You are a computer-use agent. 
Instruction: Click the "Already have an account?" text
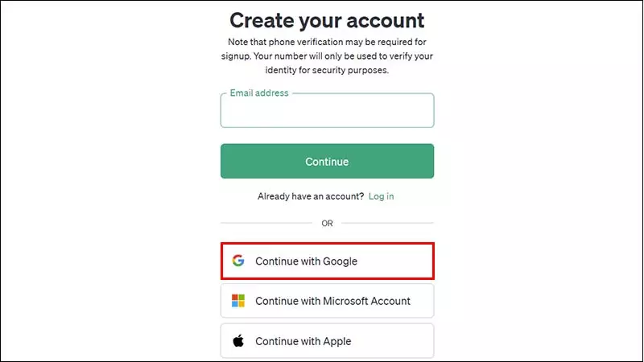click(311, 196)
